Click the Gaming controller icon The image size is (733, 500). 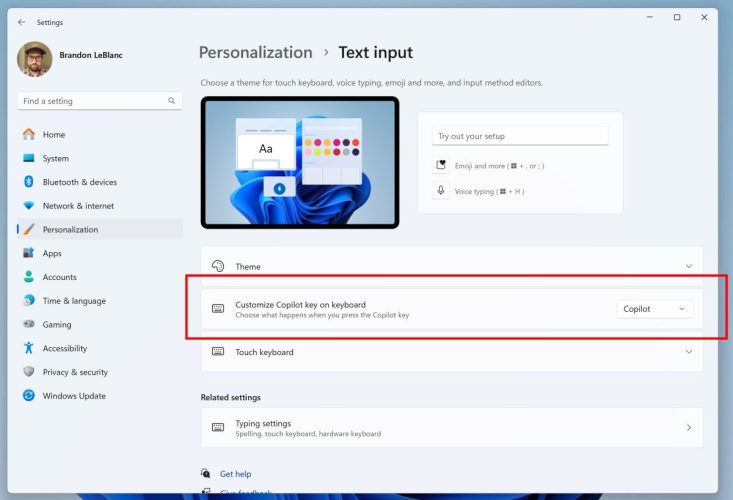(x=29, y=324)
